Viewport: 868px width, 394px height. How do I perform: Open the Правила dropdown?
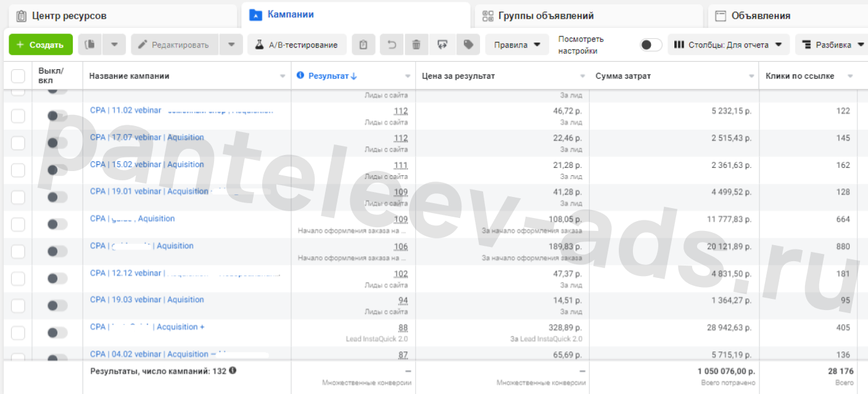pyautogui.click(x=517, y=44)
